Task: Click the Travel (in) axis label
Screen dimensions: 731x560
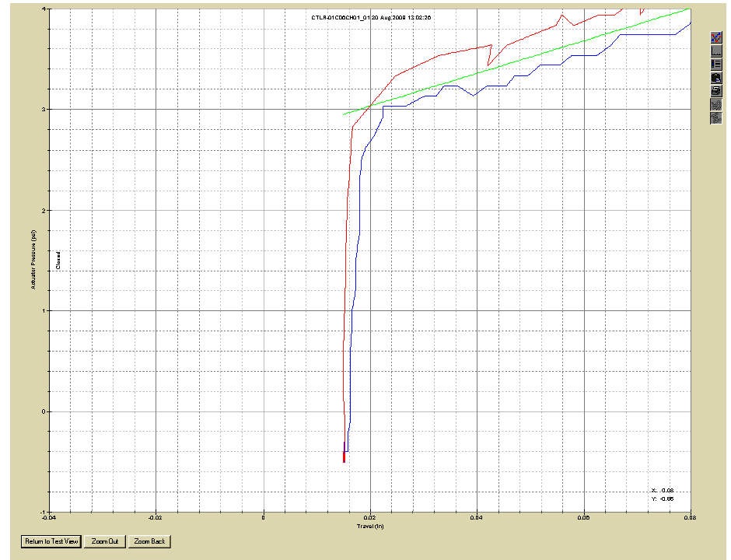Action: pos(369,525)
